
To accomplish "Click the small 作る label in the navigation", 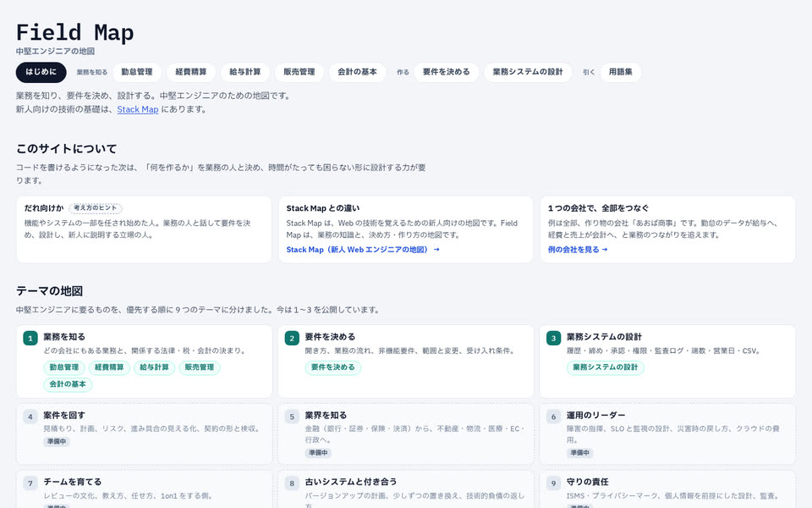I will [x=403, y=73].
